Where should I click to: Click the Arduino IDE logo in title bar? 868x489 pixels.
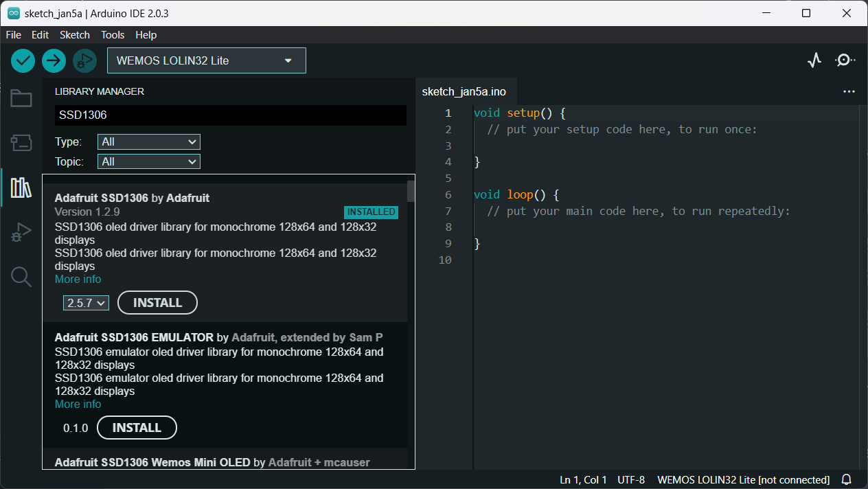(14, 13)
